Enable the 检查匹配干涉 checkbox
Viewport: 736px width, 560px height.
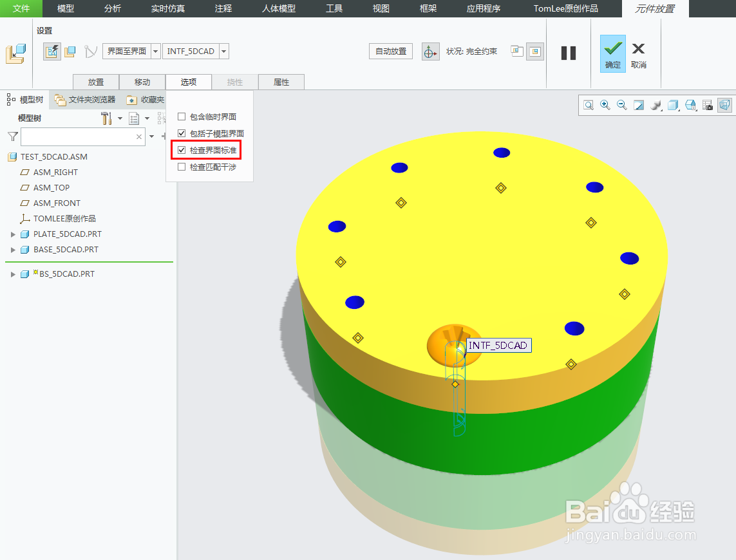182,167
